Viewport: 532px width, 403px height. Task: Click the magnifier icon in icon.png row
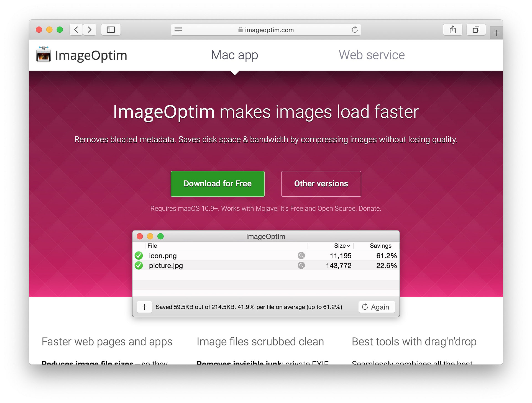301,255
